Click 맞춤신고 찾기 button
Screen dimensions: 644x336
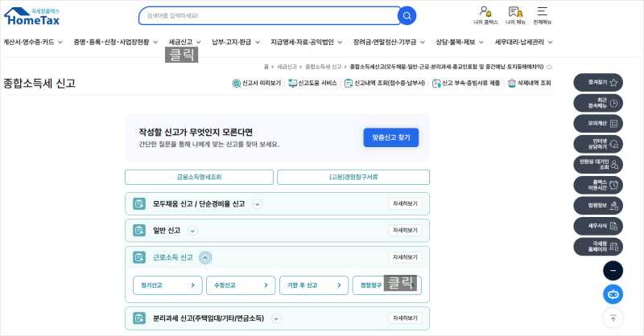coord(391,137)
